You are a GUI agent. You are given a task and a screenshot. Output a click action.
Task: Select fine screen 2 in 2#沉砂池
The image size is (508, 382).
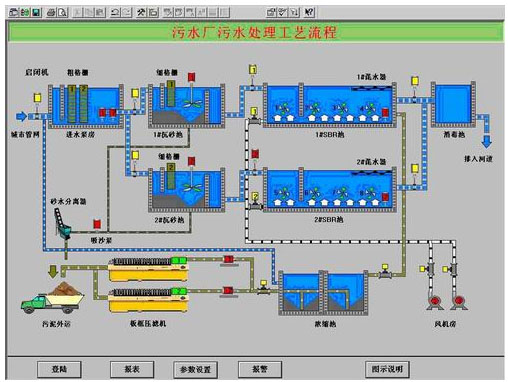point(171,177)
